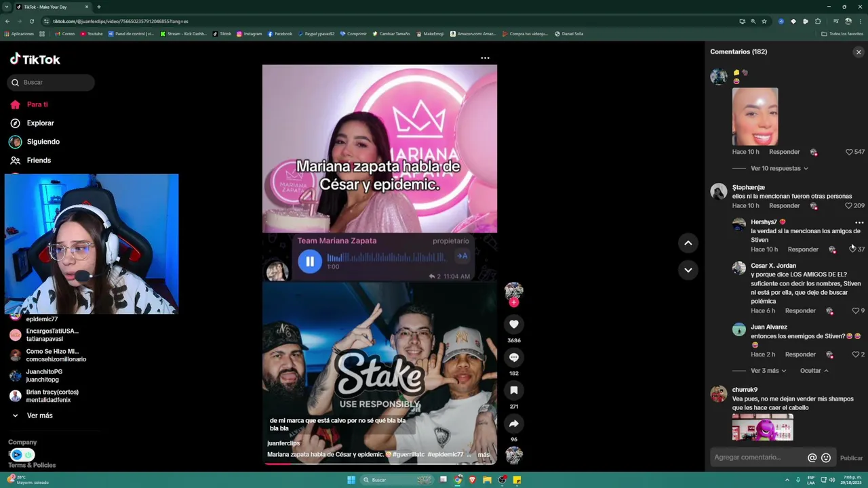Reply to Stephaenjae's comment
868x488 pixels.
click(784, 205)
